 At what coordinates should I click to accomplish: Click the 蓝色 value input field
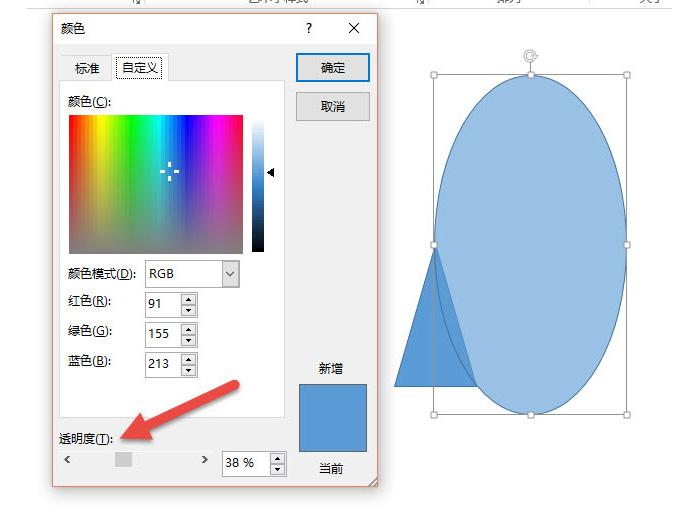tap(162, 363)
